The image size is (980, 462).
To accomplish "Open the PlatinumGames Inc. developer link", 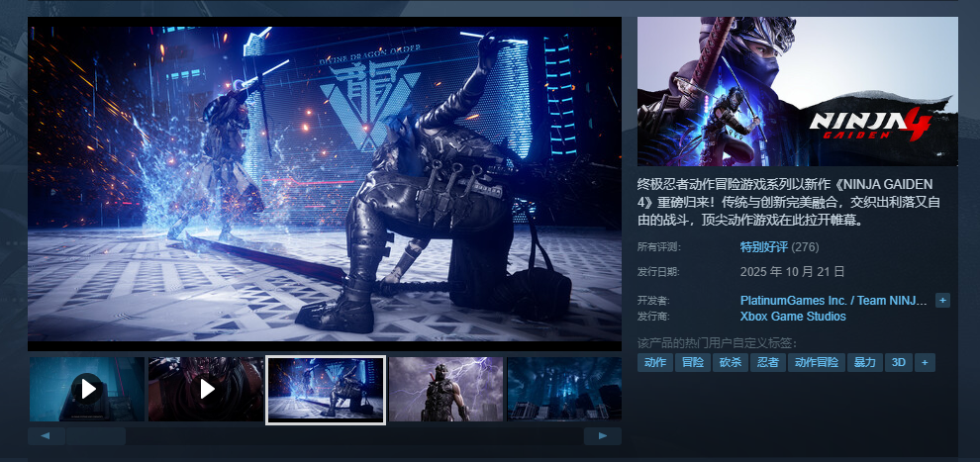I will click(x=833, y=300).
